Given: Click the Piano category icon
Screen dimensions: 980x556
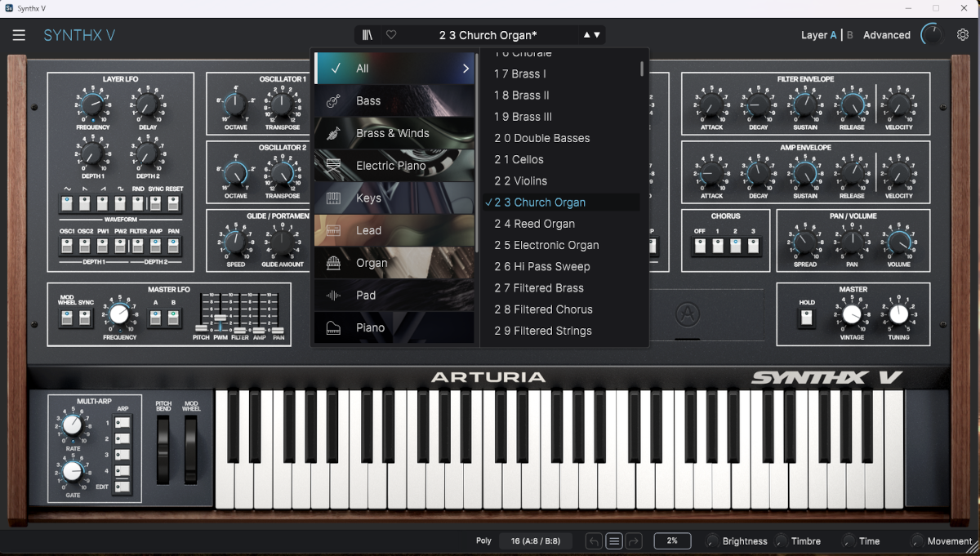Looking at the screenshot, I should (x=333, y=327).
